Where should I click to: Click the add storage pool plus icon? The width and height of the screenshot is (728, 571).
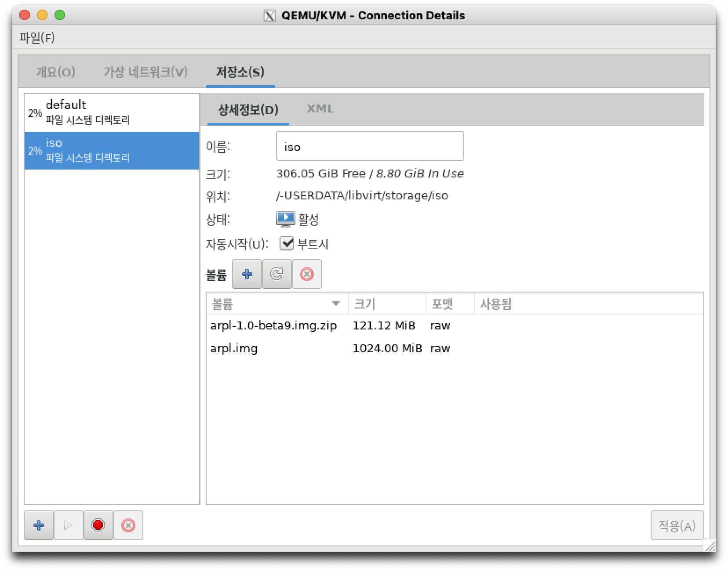point(39,525)
